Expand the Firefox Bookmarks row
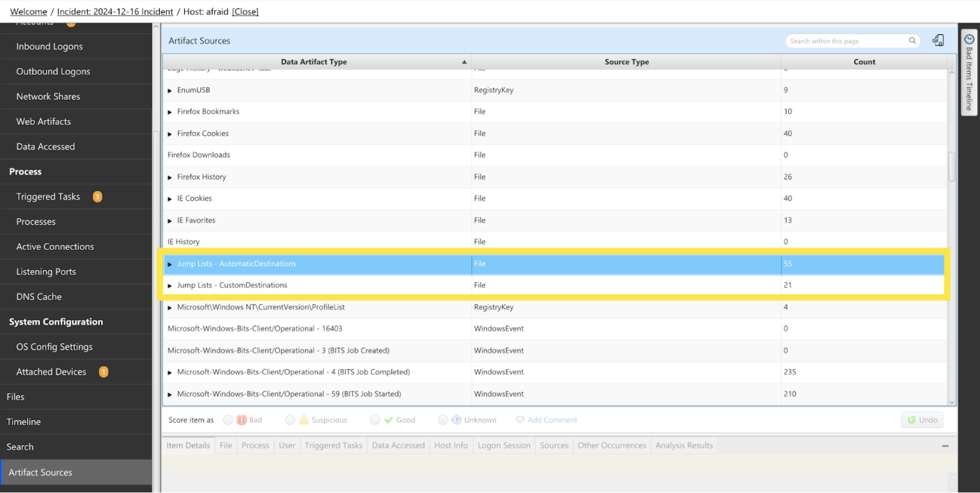This screenshot has width=980, height=493. [x=170, y=112]
